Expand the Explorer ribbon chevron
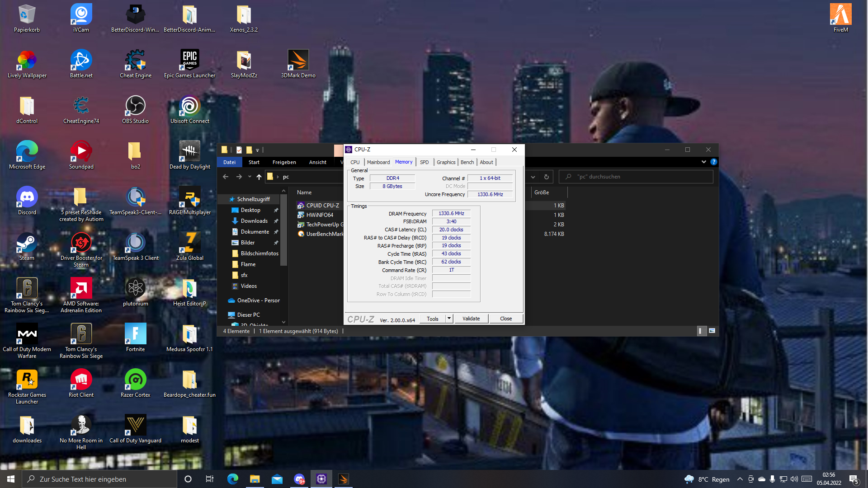868x488 pixels. tap(704, 162)
